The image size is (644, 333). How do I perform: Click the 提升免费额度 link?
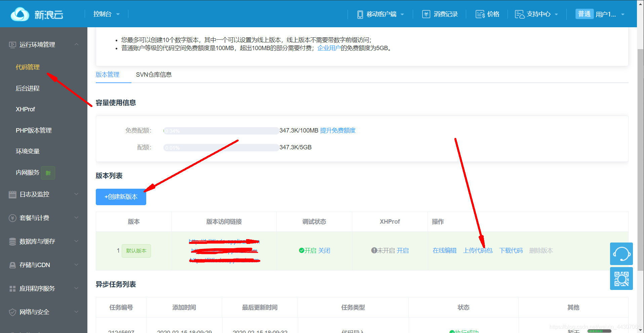point(338,131)
